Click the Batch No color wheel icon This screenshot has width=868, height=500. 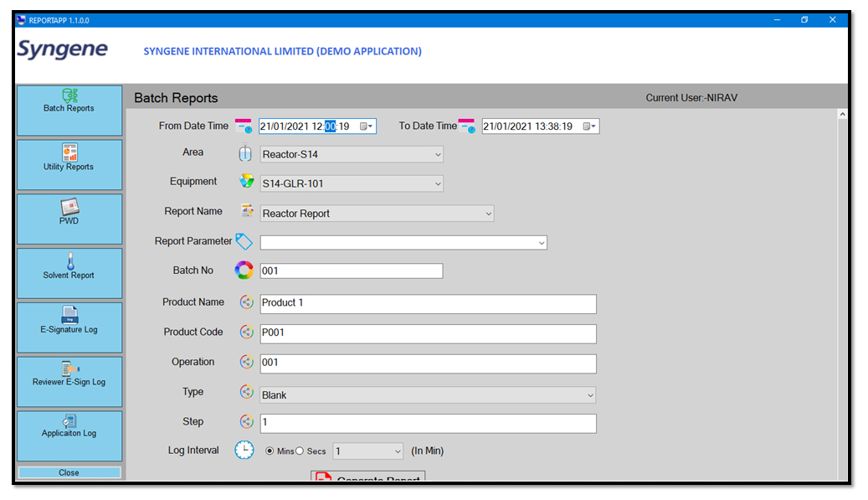(x=244, y=271)
